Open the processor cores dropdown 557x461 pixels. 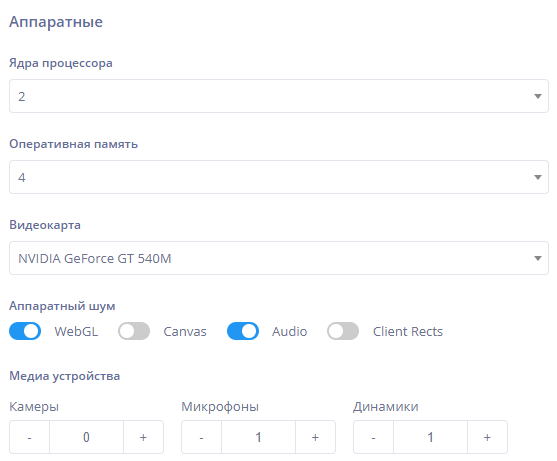279,96
